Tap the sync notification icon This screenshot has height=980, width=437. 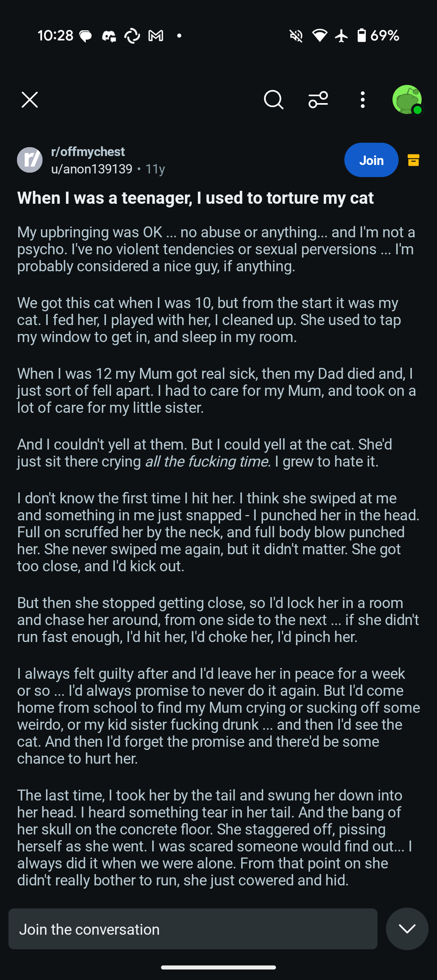coord(132,36)
